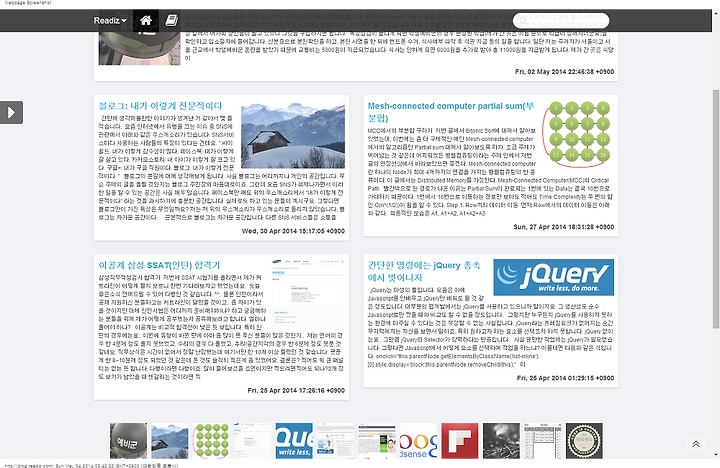Select the green dots thumbnail in strip
720x468 pixels.
pyautogui.click(x=211, y=441)
